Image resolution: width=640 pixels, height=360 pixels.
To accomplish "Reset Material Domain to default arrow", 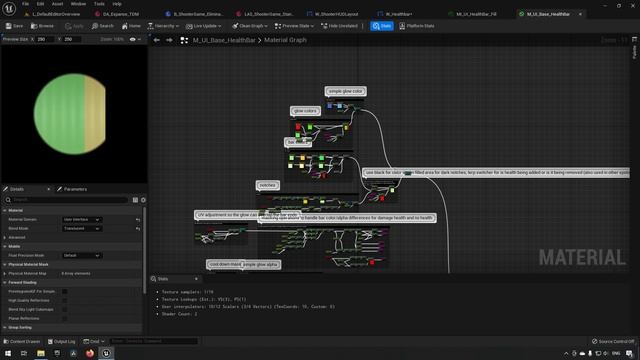I will [138, 220].
